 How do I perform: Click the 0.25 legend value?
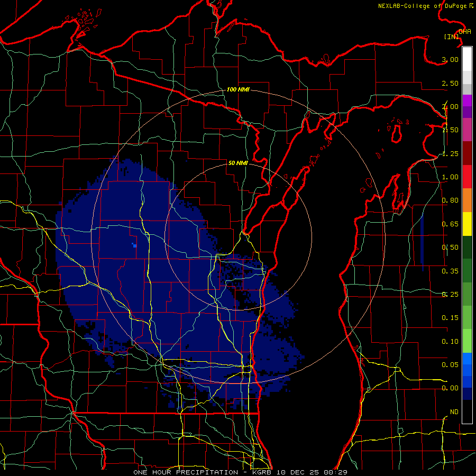point(450,295)
